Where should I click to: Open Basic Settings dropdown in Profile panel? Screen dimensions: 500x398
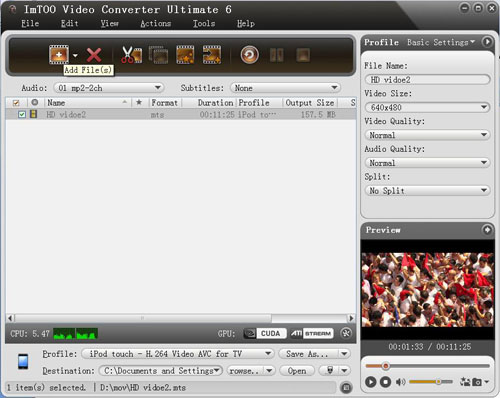click(441, 42)
